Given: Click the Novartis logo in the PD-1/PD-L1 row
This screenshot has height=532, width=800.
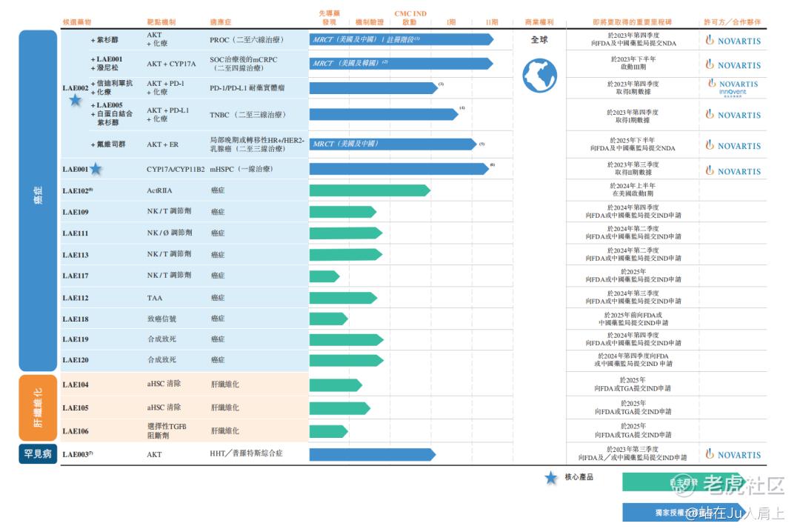Looking at the screenshot, I should click(x=733, y=83).
